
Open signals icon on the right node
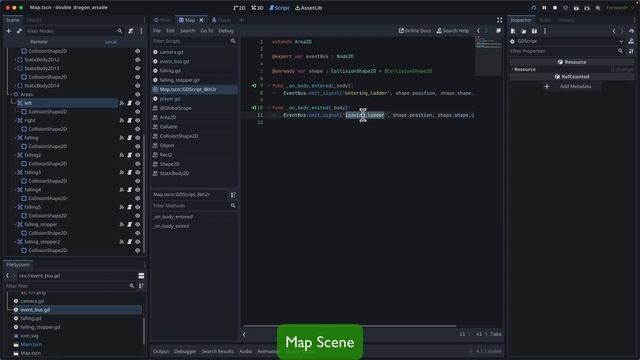(122, 120)
